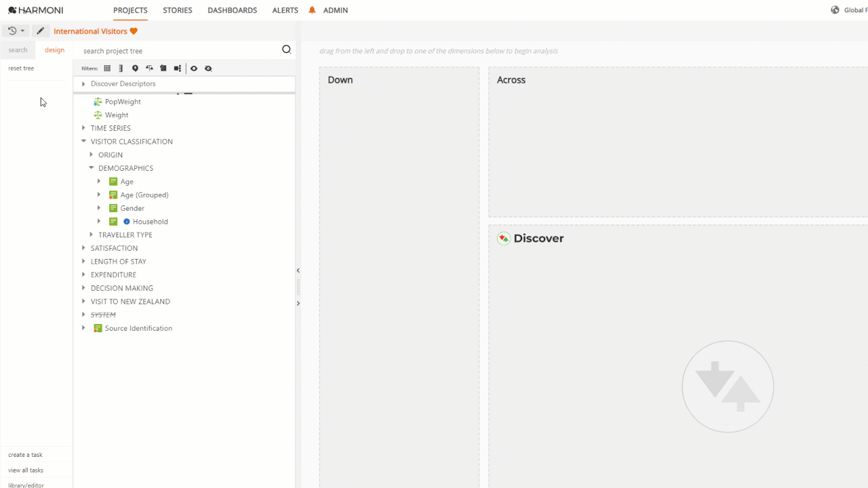Screen dimensions: 868x488
Task: Click inside the search project tree field
Action: tap(170, 50)
